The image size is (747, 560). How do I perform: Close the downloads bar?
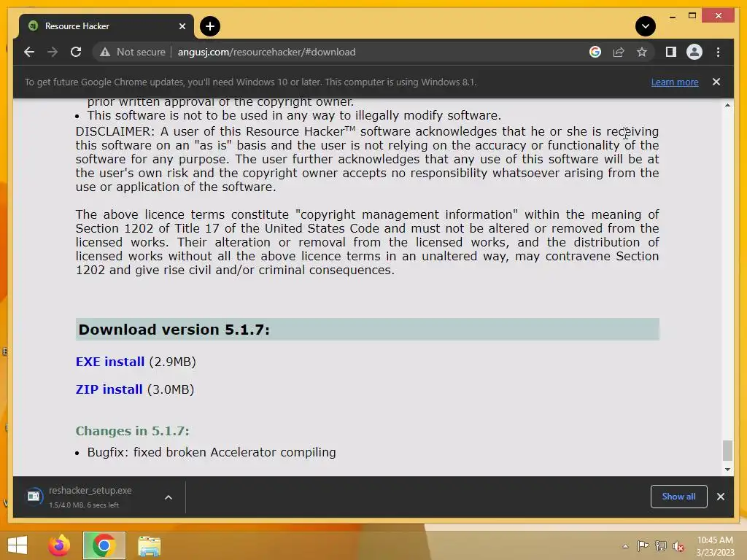pos(720,497)
